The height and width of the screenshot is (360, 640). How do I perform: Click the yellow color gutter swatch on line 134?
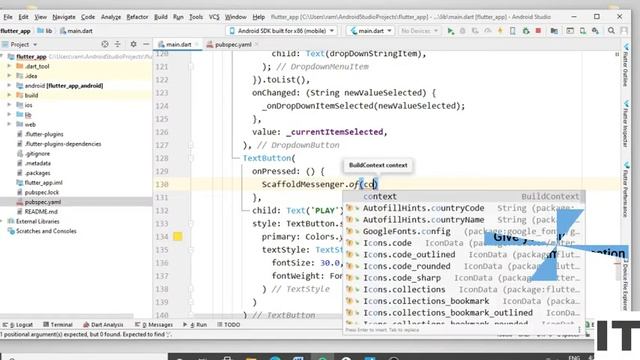[178, 236]
